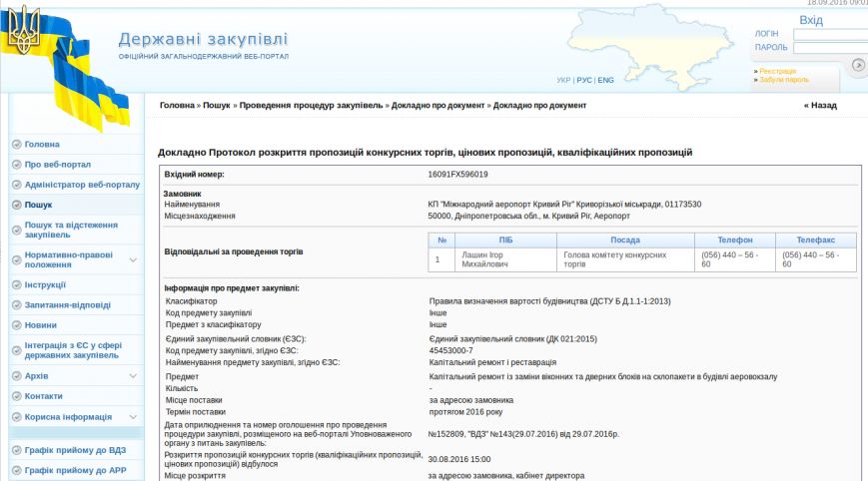Click the bullet icon beside Нормативно-правові положення
868x481 pixels.
click(17, 259)
